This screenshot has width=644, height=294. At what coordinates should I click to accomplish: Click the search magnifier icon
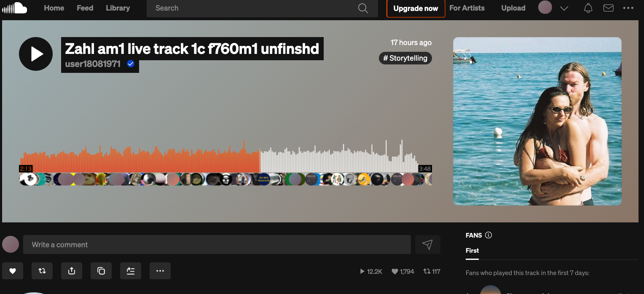pyautogui.click(x=363, y=8)
